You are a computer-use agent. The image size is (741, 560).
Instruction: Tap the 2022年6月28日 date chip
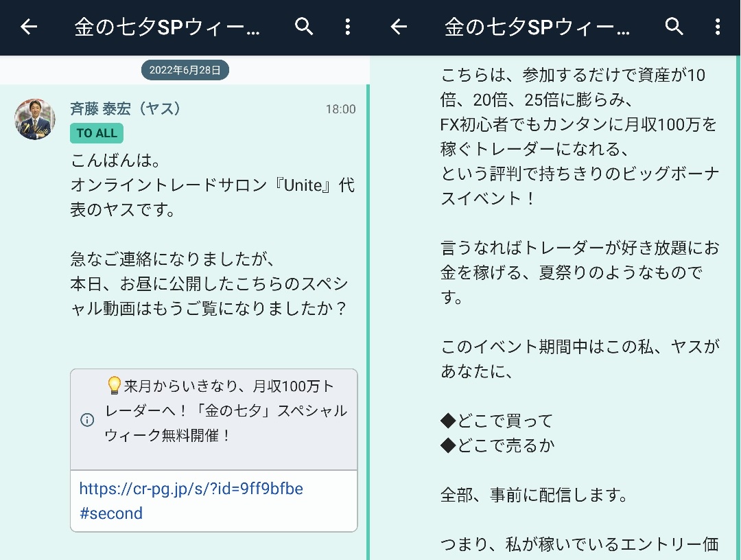[x=185, y=70]
